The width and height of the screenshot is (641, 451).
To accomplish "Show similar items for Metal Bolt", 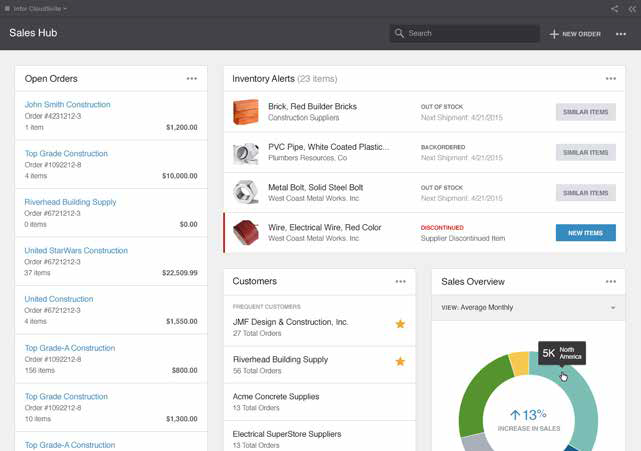I will pyautogui.click(x=585, y=193).
